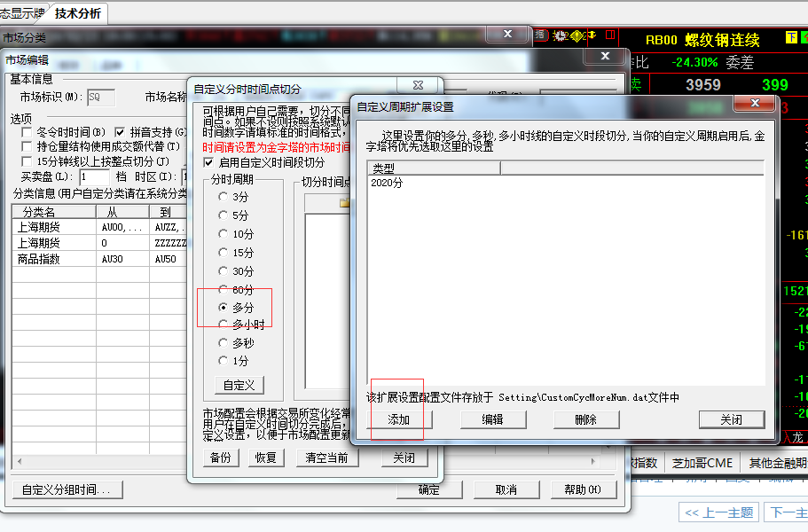Viewport: 808px width, 532px height.
Task: Click the 分类名 column header
Action: [54, 212]
